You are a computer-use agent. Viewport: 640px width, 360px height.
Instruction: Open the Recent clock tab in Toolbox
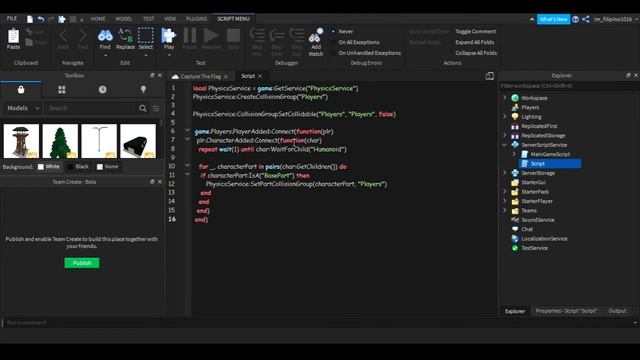(x=102, y=89)
